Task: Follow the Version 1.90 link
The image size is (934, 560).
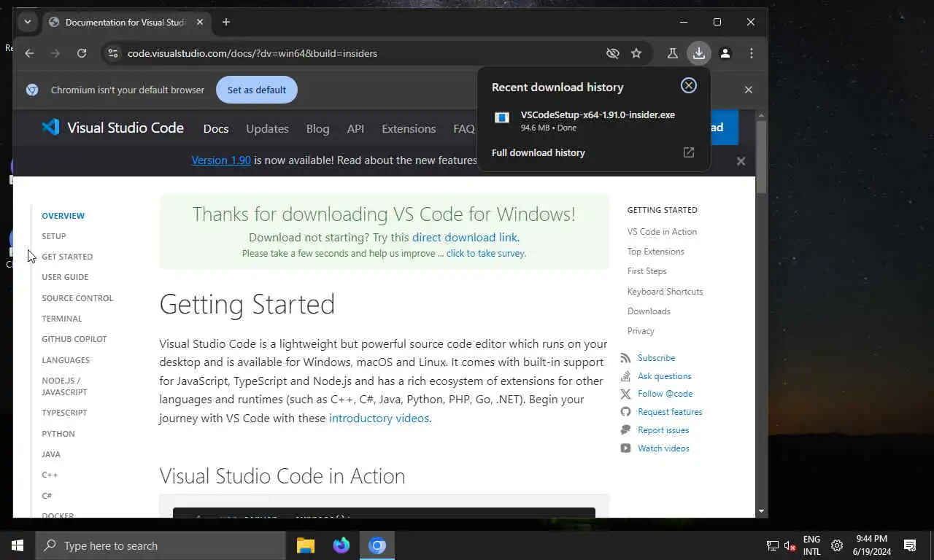Action: click(x=221, y=160)
